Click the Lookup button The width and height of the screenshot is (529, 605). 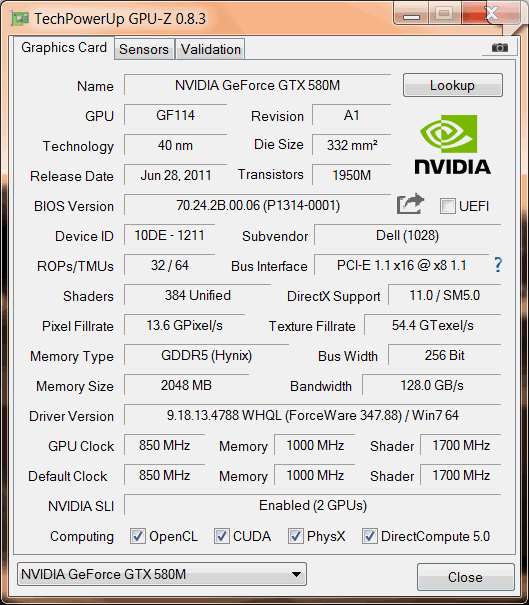[453, 85]
